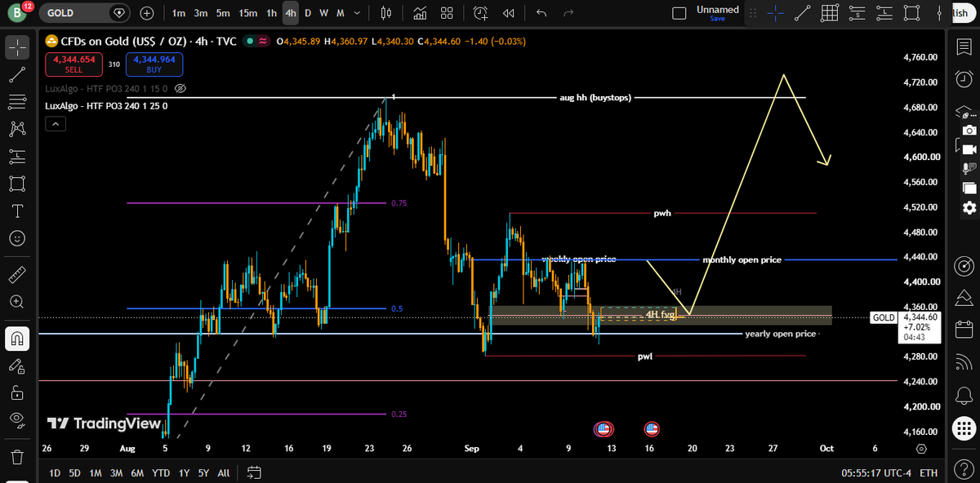The height and width of the screenshot is (483, 980).
Task: Select the crosshair cursor tool in left toolbar
Action: click(16, 47)
